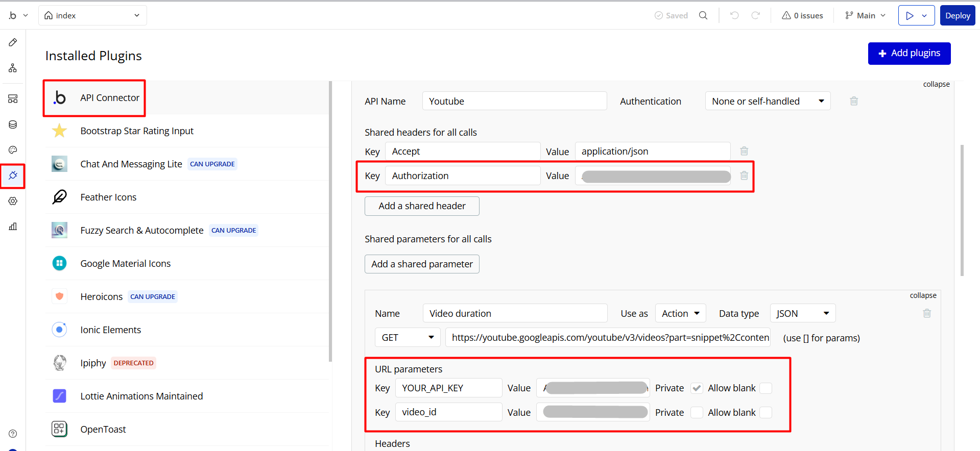
Task: Delete the Authorization shared header via trash icon
Action: [x=744, y=176]
